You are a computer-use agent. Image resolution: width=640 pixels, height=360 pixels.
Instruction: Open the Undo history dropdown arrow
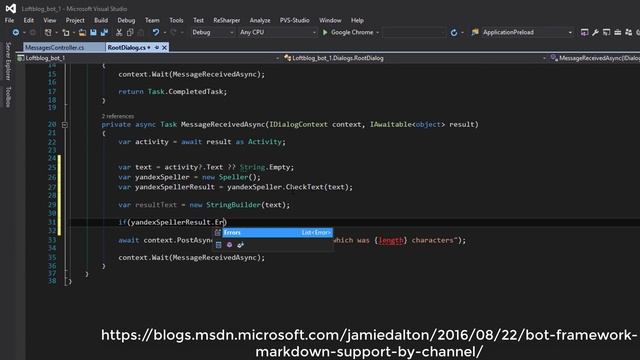pos(164,32)
